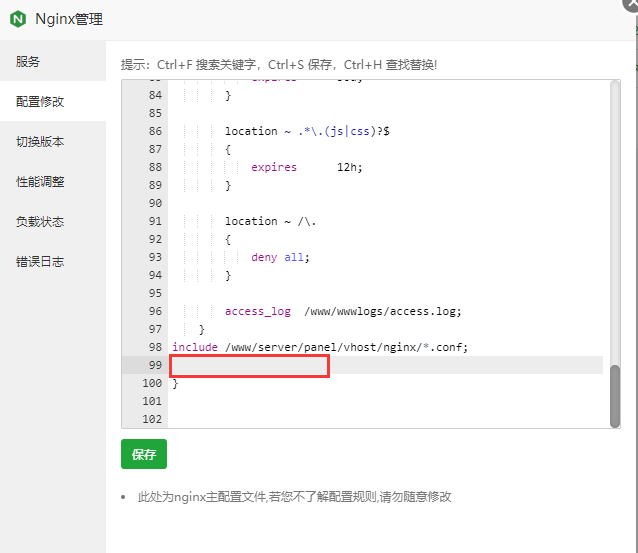Open the 错误日志 tab
This screenshot has width=638, height=553.
[x=53, y=261]
